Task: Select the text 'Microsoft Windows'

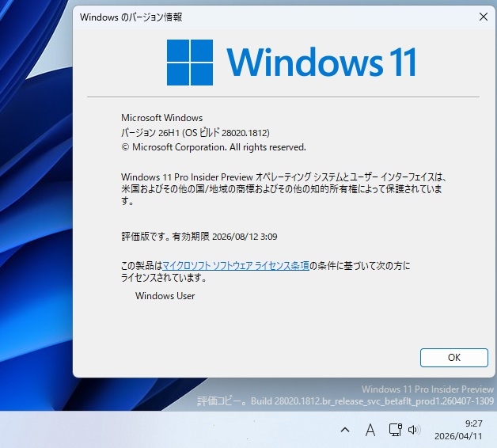Action: tap(161, 118)
